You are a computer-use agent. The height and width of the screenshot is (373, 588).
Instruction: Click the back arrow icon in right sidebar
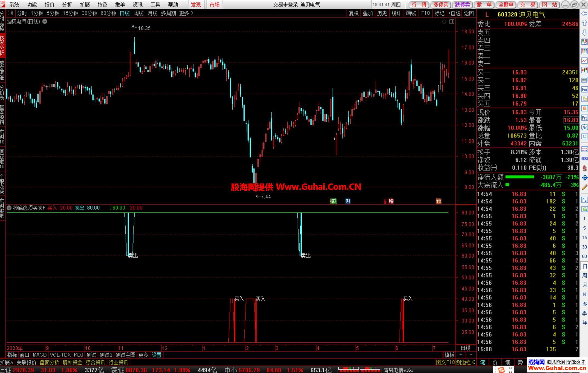point(584,14)
